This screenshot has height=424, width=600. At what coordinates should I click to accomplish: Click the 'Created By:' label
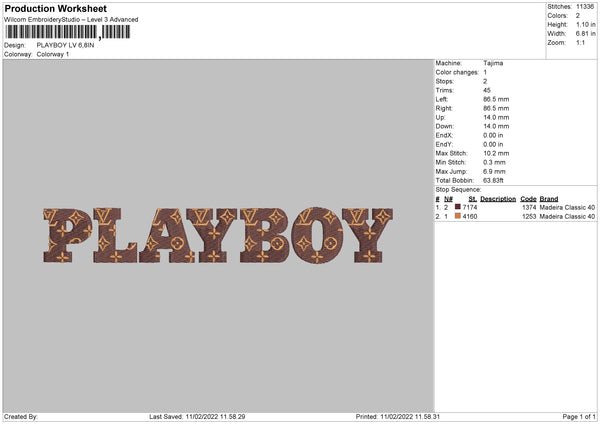pos(21,417)
